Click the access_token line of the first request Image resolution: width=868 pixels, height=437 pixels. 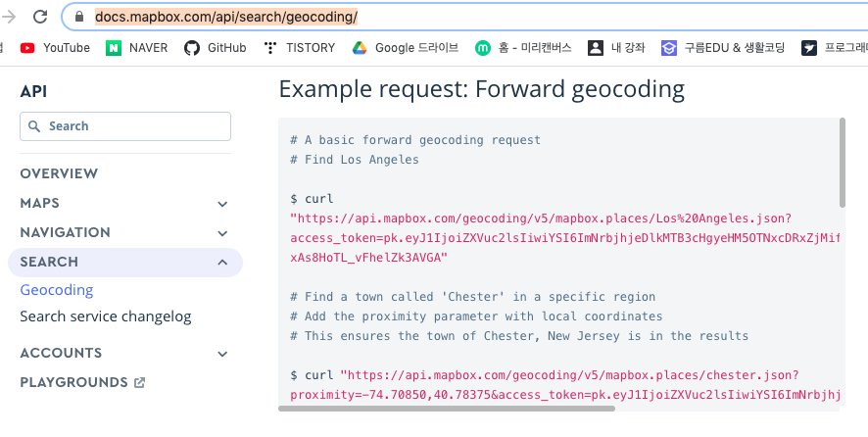564,238
